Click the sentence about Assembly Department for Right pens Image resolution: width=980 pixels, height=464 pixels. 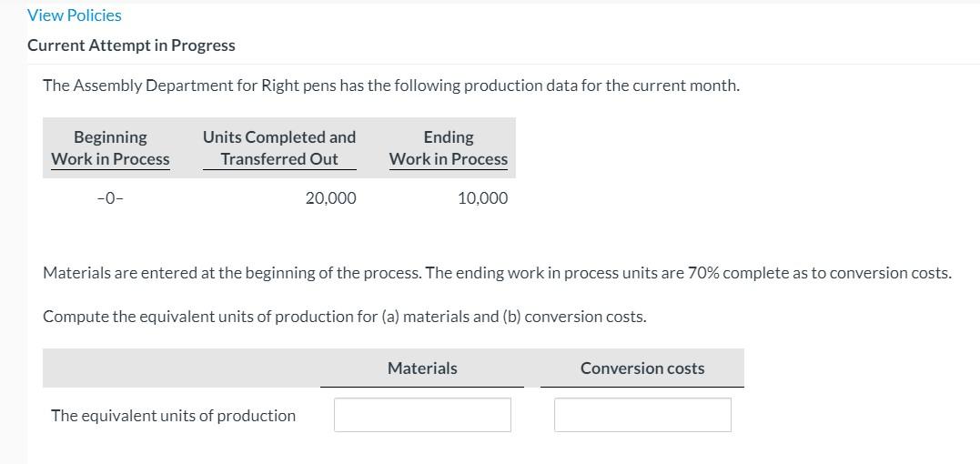click(x=391, y=86)
